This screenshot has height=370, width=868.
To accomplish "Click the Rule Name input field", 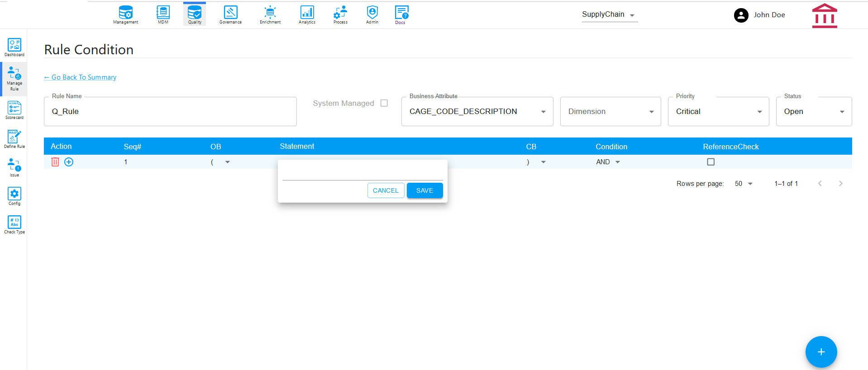I will [x=170, y=111].
